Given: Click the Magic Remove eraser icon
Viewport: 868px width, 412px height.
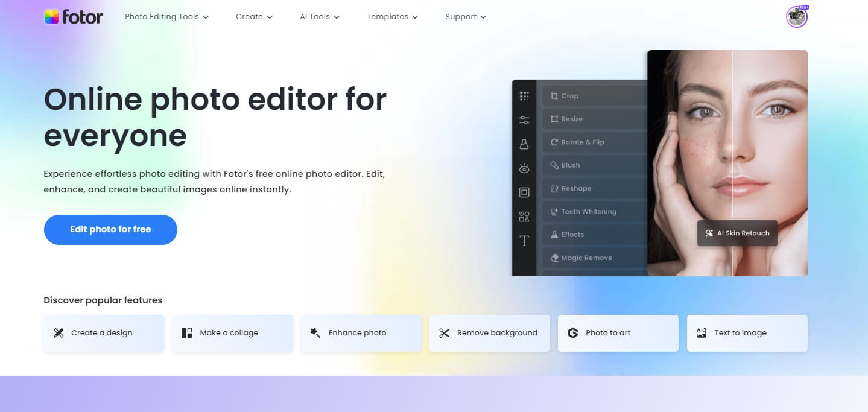Looking at the screenshot, I should point(554,258).
